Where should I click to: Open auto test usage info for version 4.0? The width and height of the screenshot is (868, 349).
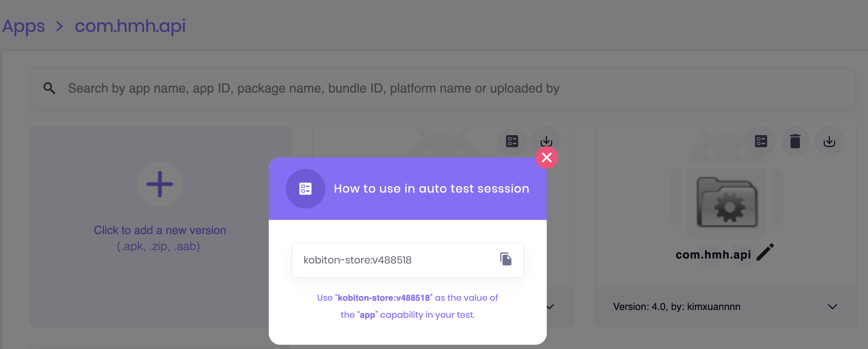[761, 141]
